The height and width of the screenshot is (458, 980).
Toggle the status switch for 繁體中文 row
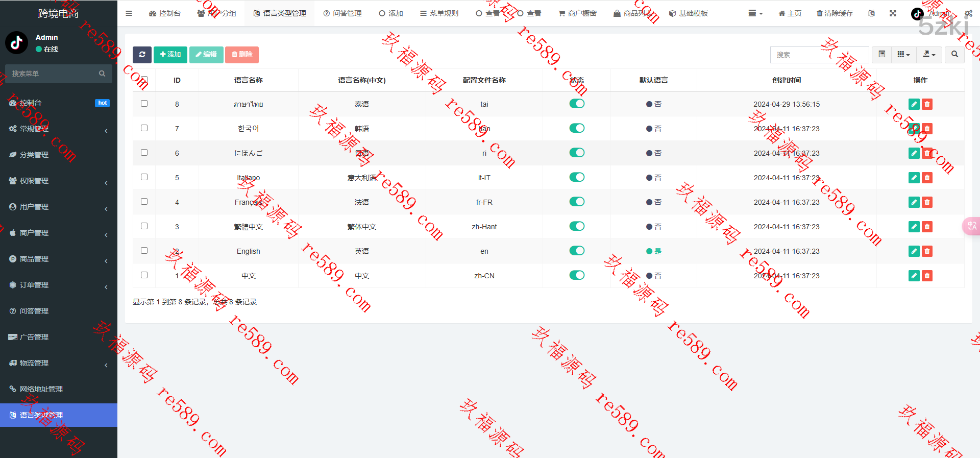577,226
